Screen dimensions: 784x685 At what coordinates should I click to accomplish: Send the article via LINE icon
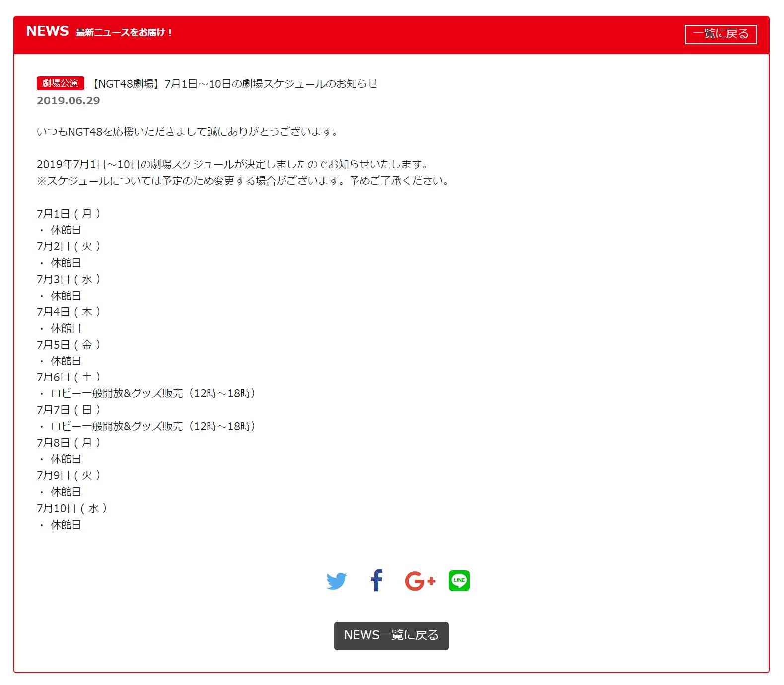click(x=459, y=580)
